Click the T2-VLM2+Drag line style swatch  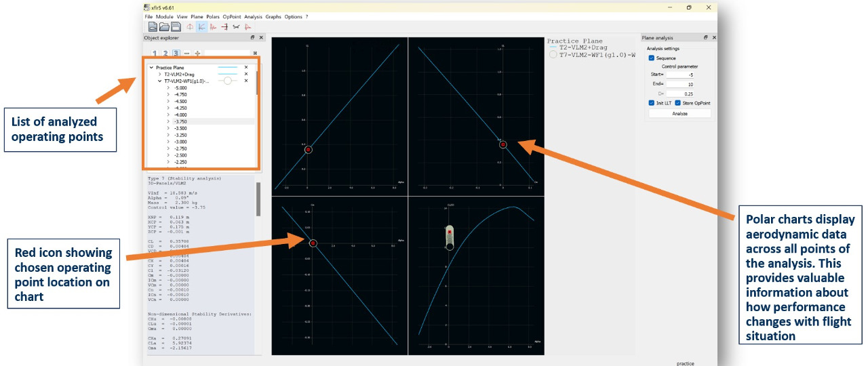(228, 75)
